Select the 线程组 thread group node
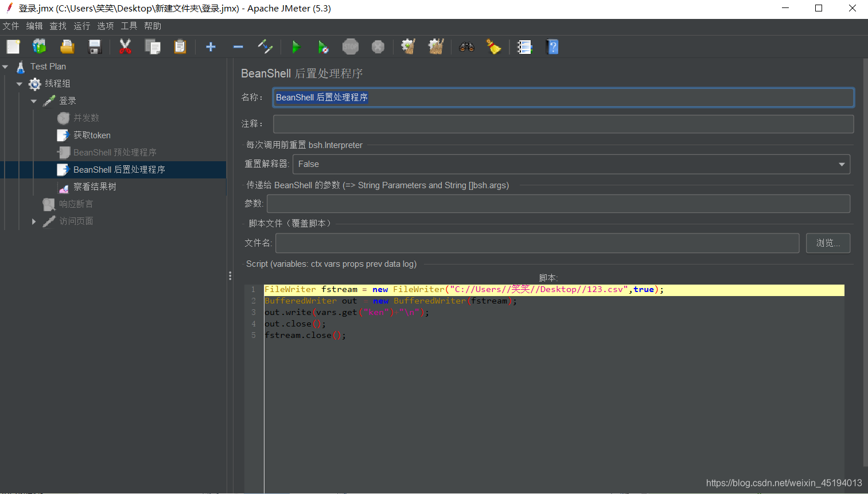The width and height of the screenshot is (868, 494). click(x=57, y=84)
